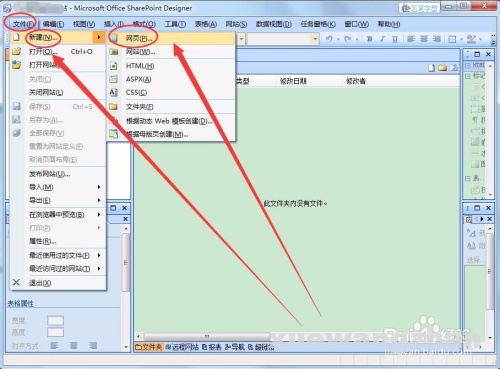Image resolution: width=500 pixels, height=369 pixels.
Task: Expand the 导入(M) submenu
Action: click(58, 187)
